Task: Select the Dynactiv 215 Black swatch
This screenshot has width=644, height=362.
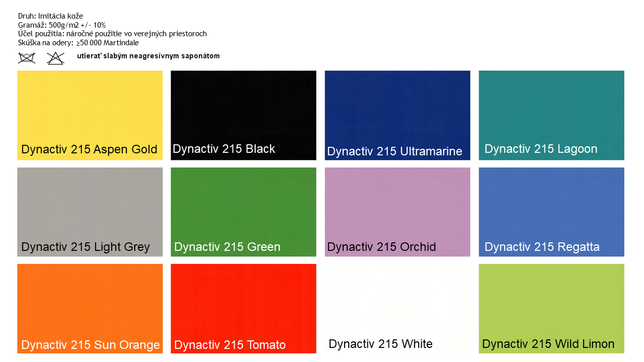Action: [244, 115]
